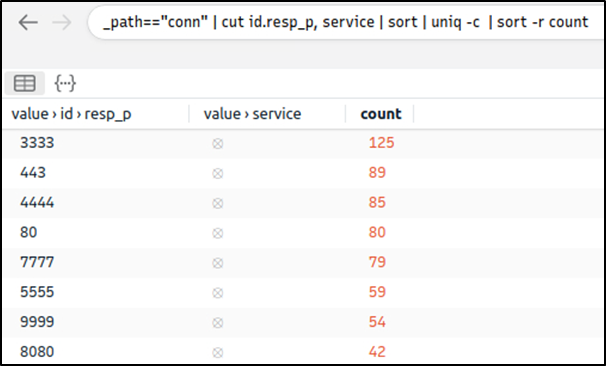Select the count value 125
The width and height of the screenshot is (606, 366).
coord(381,143)
